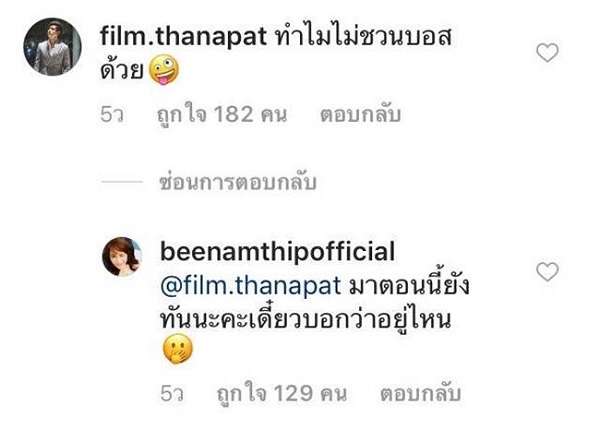Viewport: 600px width, 430px height.
Task: Open the film.thanapat username at comment top
Action: pyautogui.click(x=183, y=37)
